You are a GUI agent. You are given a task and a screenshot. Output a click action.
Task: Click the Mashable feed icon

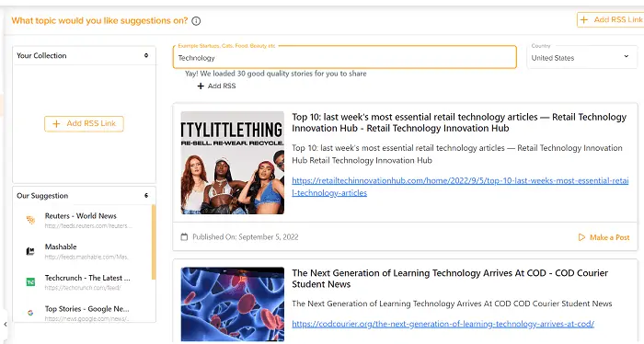[x=30, y=251]
